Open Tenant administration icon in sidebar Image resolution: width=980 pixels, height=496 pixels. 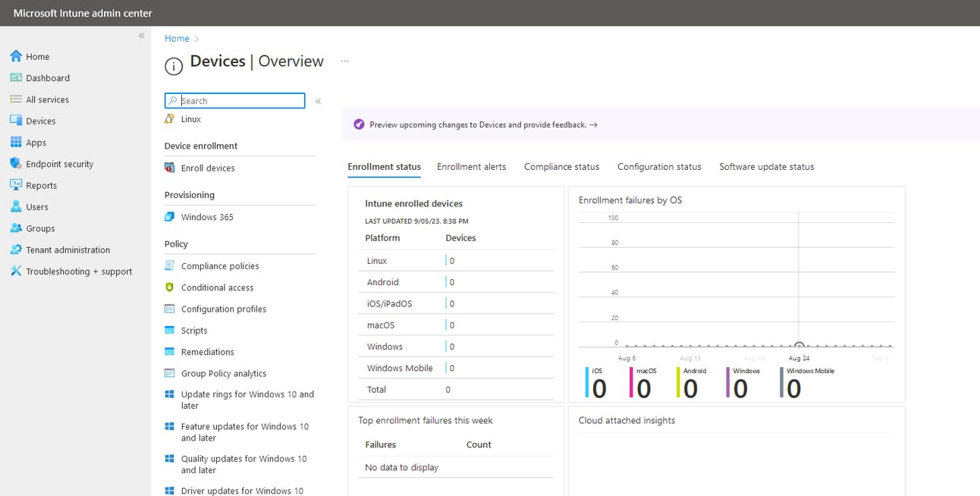coord(16,250)
